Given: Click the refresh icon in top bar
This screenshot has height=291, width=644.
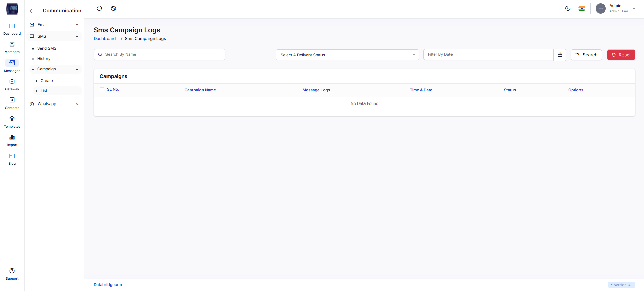Looking at the screenshot, I should 99,8.
